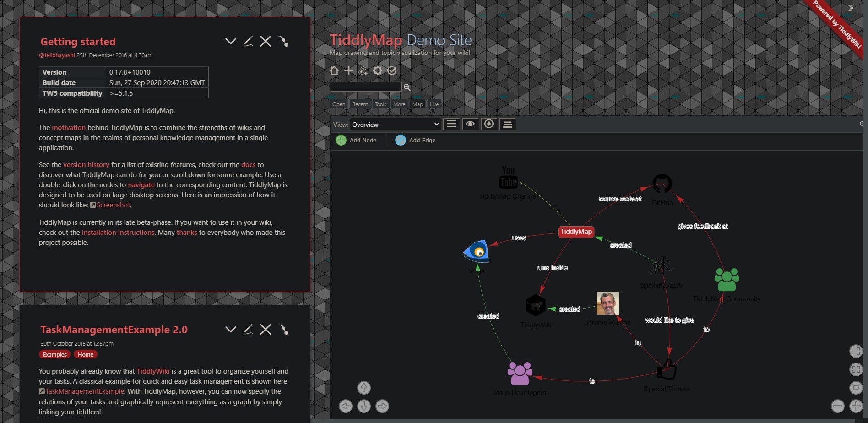Click the Examples tag pill
The width and height of the screenshot is (868, 423).
pos(55,354)
